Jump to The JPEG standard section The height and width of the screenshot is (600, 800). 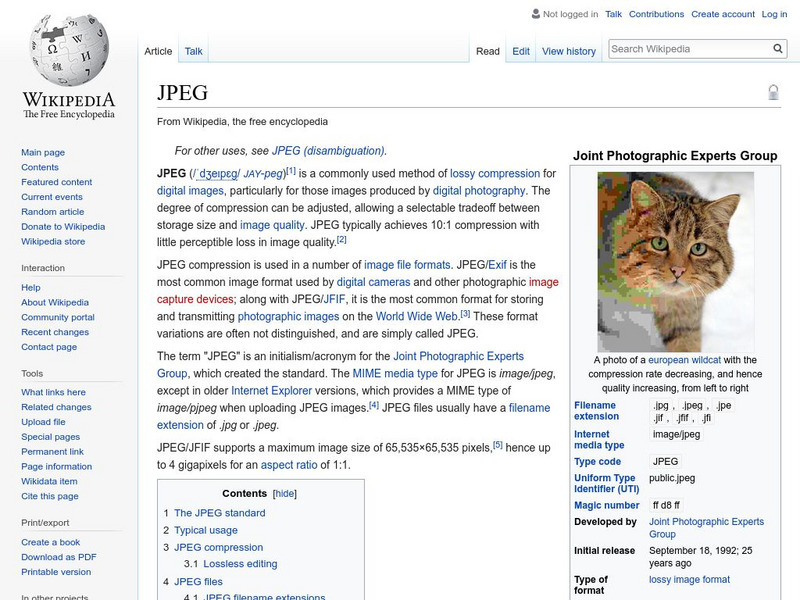click(220, 513)
